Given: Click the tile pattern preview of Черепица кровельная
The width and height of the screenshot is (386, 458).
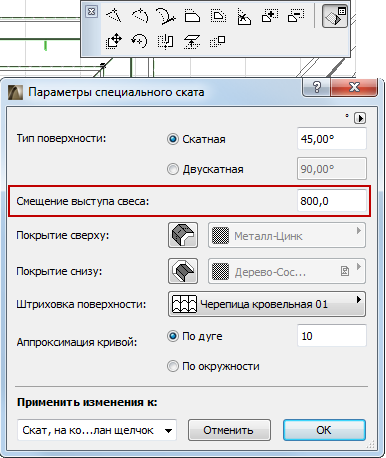Looking at the screenshot, I should [x=184, y=304].
